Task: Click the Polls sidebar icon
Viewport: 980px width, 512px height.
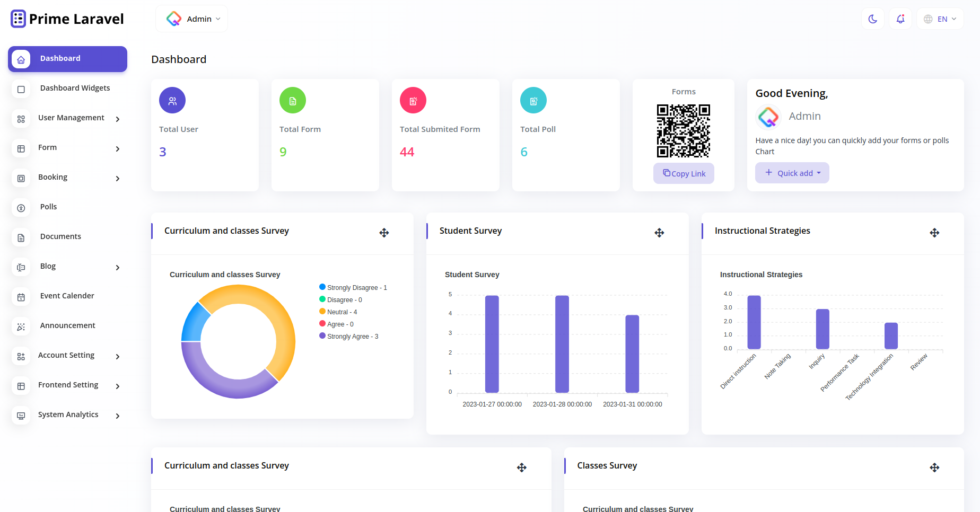Action: point(21,208)
